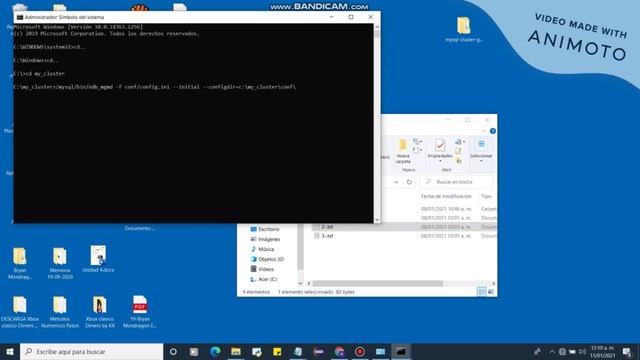Focus the 'Buscar en textos' search box
This screenshot has width=640, height=360.
[456, 182]
